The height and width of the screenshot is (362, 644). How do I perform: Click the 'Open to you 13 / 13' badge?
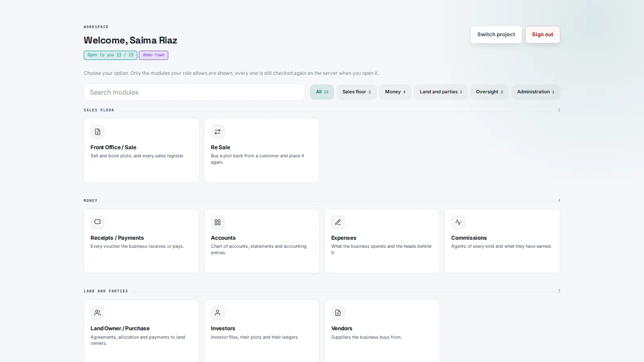(x=110, y=55)
